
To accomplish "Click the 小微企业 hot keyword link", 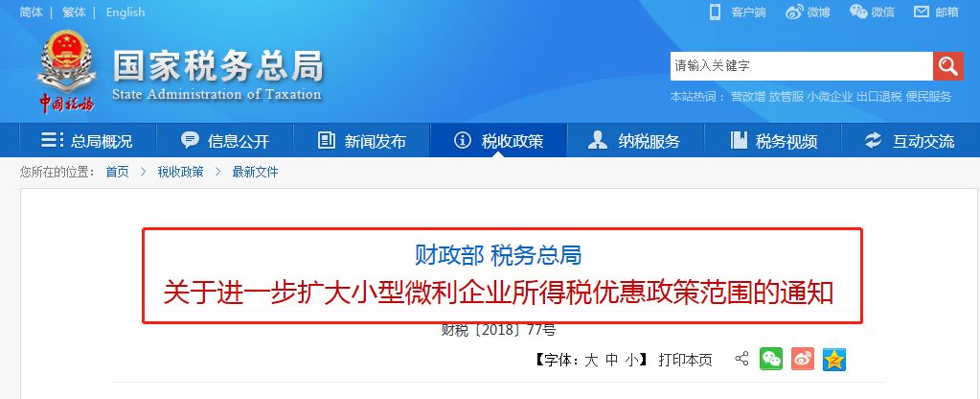I will pos(830,96).
